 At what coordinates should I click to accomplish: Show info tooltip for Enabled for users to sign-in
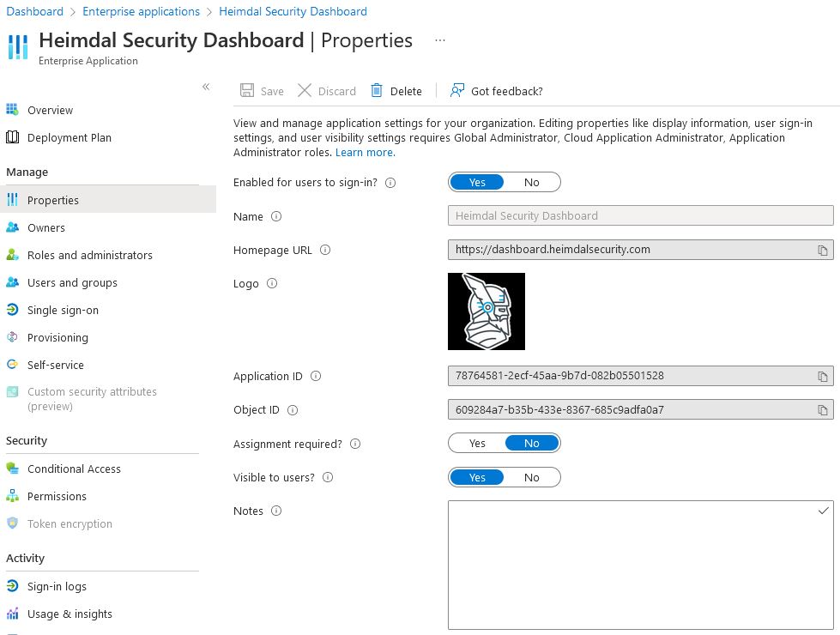(390, 183)
